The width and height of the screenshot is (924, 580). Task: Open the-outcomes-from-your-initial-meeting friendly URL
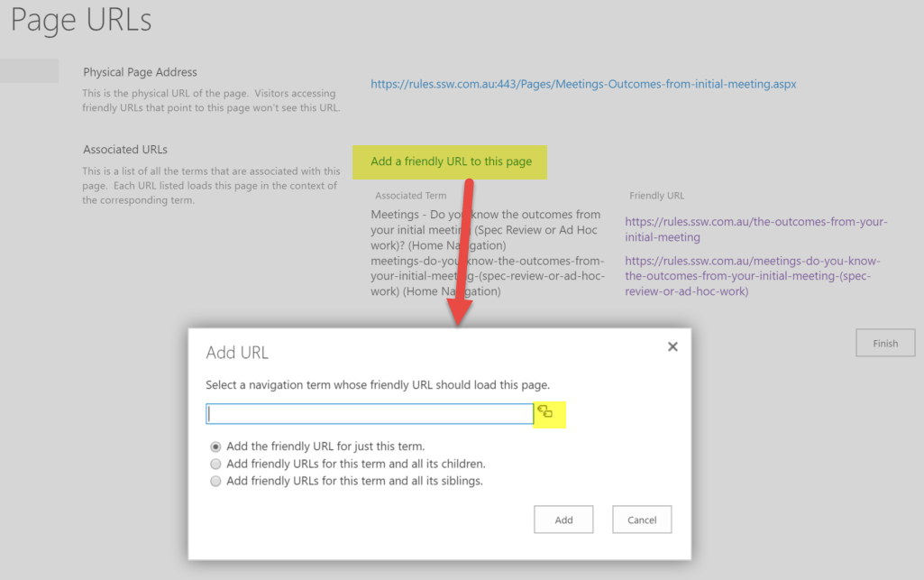pos(755,229)
